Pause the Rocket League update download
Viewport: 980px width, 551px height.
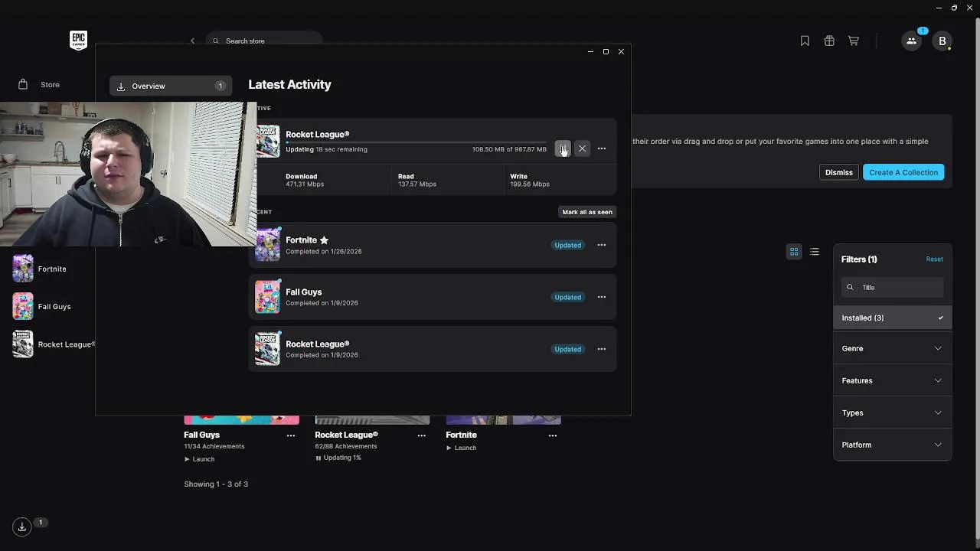coord(563,148)
